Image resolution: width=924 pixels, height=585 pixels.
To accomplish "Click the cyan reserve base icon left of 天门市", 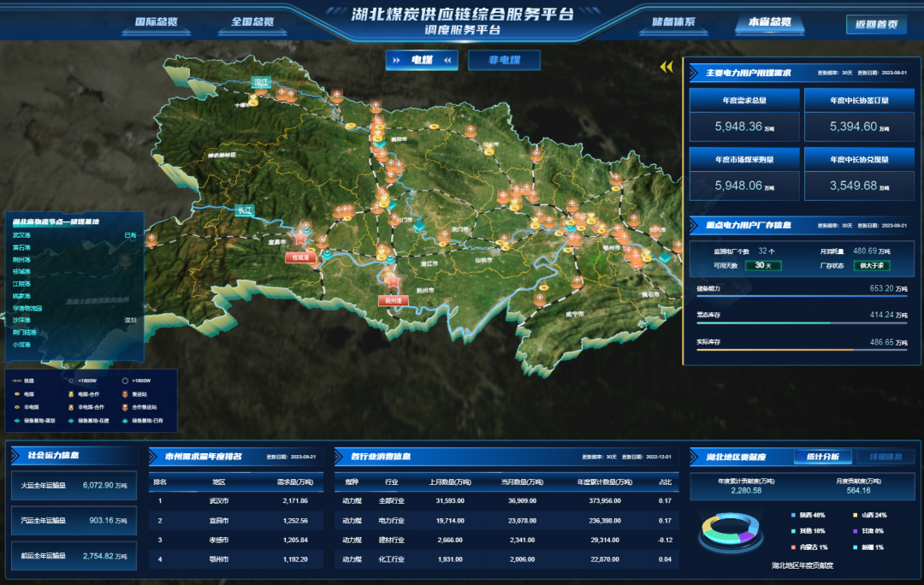I will 419,226.
